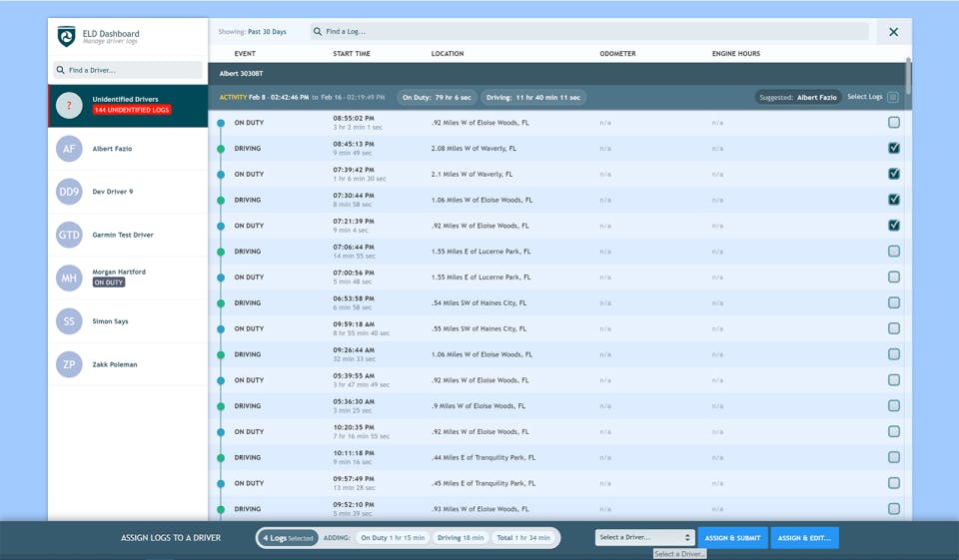
Task: Select Albert Fazio's AF avatar
Action: (x=69, y=149)
